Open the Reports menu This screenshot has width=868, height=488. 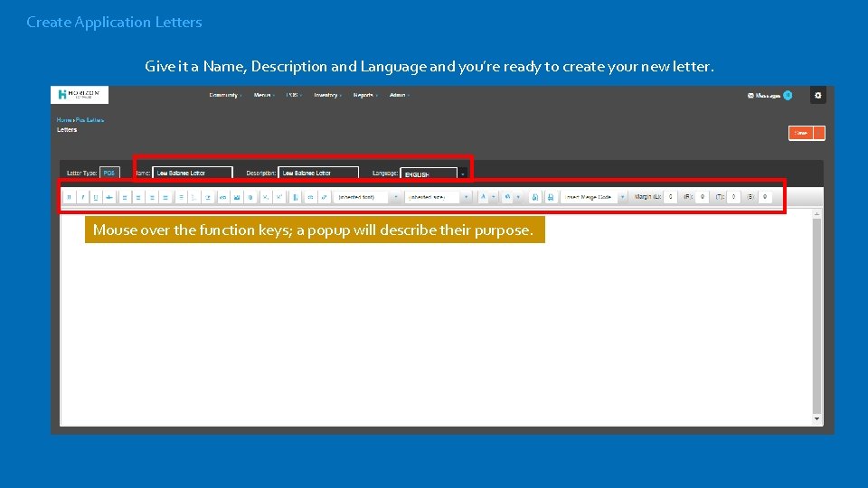(x=364, y=95)
